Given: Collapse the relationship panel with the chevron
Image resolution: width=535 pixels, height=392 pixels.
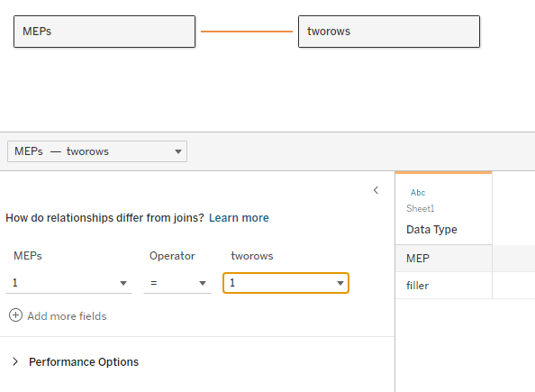Looking at the screenshot, I should [376, 190].
